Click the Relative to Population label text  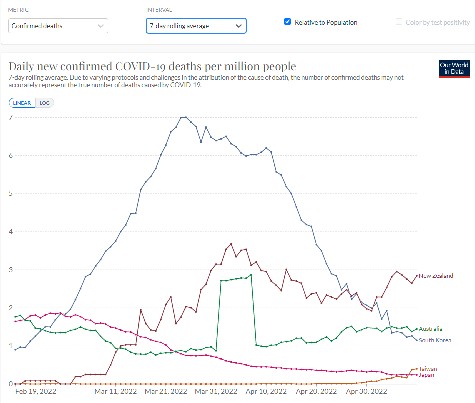tap(326, 22)
